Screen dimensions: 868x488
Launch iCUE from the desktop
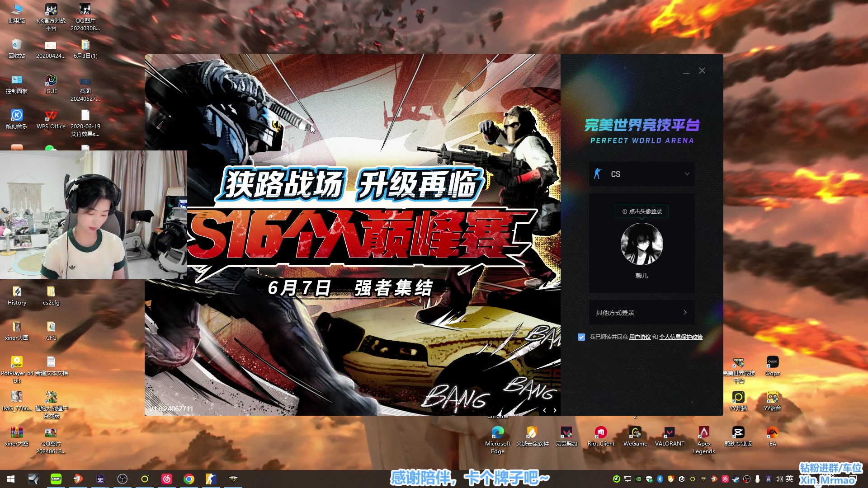[x=51, y=84]
